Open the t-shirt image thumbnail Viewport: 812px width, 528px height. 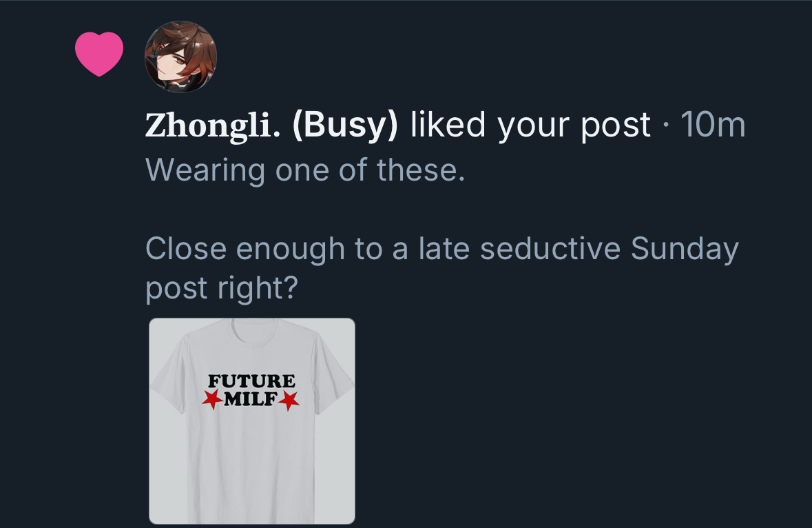(x=252, y=420)
